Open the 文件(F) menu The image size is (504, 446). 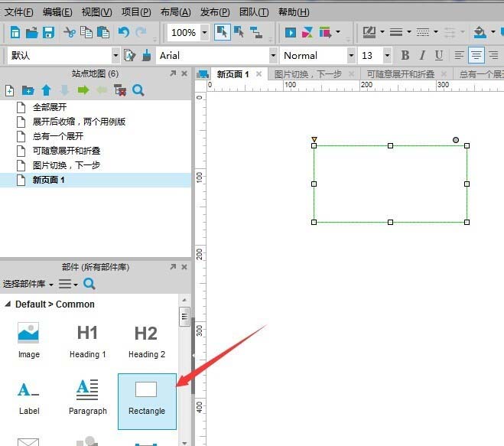tap(19, 12)
